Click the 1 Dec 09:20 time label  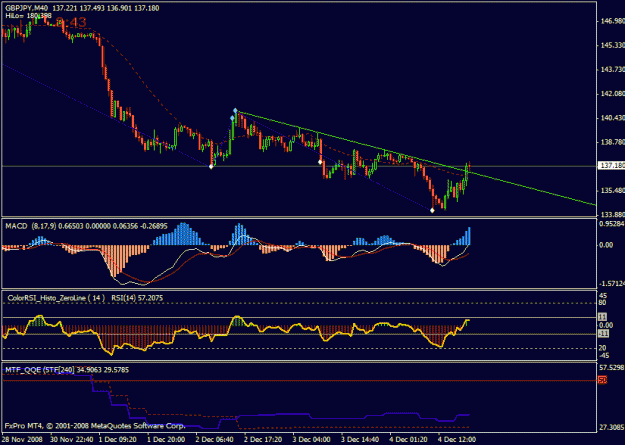tap(118, 439)
